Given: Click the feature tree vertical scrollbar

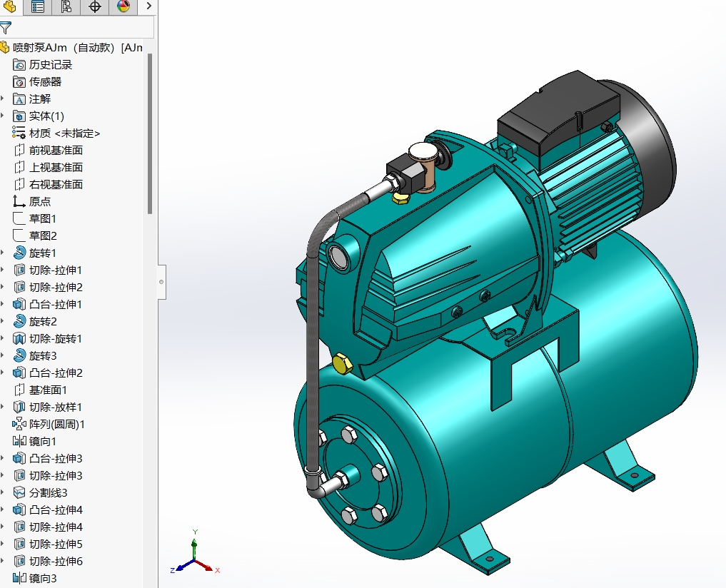Looking at the screenshot, I should pos(149,134).
